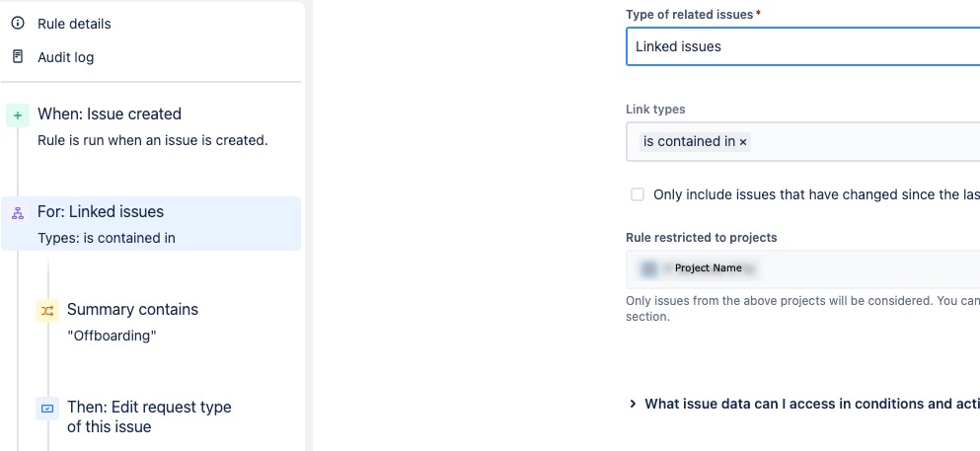Expand "What issue data can I access" section
Viewport: 980px width, 451px height.
coord(633,404)
